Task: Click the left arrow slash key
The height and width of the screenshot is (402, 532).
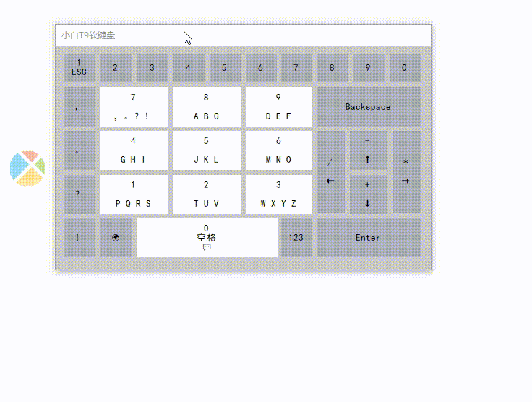Action: (x=331, y=172)
